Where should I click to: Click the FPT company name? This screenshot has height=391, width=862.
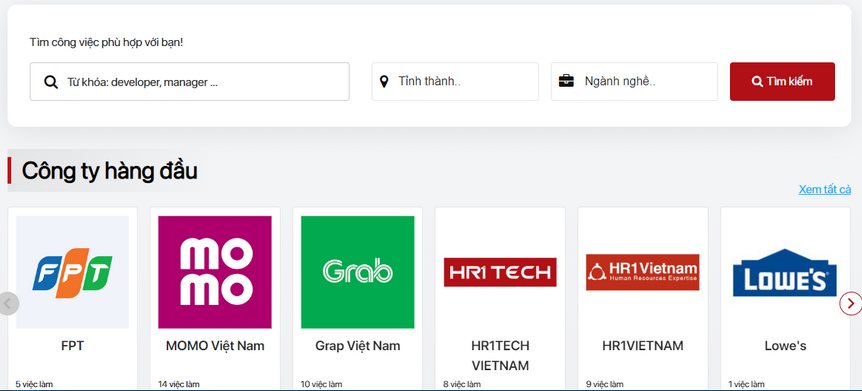pos(73,346)
